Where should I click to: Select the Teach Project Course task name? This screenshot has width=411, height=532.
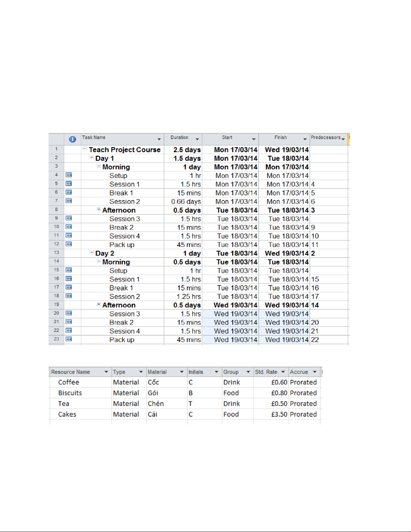coord(125,150)
